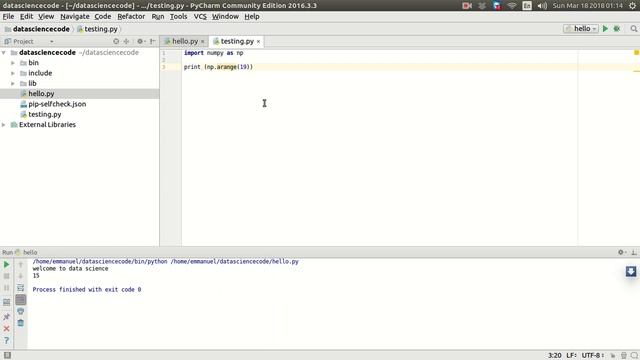
Task: Select hello.py in the project tree
Action: (x=41, y=93)
